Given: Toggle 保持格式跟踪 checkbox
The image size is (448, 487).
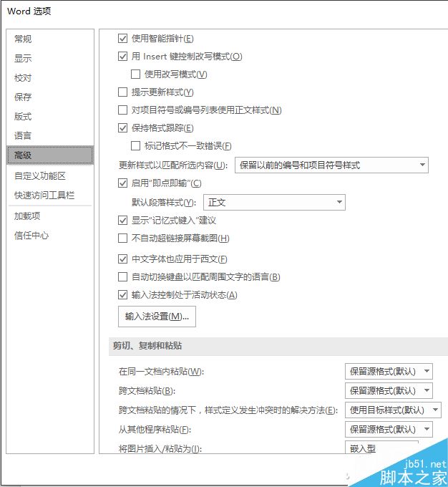Looking at the screenshot, I should coord(122,128).
